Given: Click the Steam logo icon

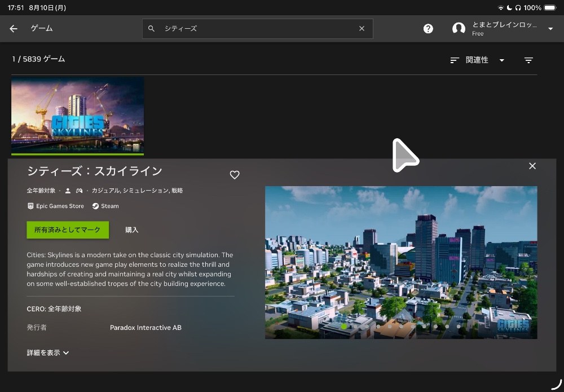Looking at the screenshot, I should (x=95, y=206).
